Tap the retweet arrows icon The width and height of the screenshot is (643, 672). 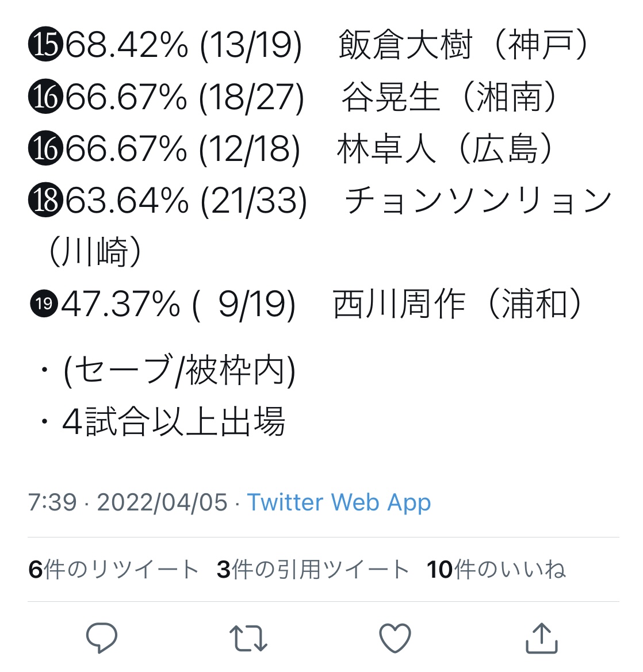248,638
